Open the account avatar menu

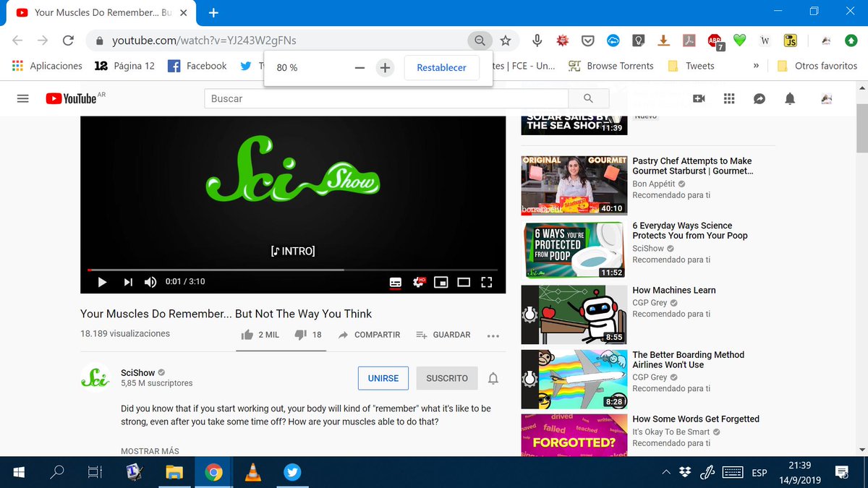pyautogui.click(x=827, y=98)
